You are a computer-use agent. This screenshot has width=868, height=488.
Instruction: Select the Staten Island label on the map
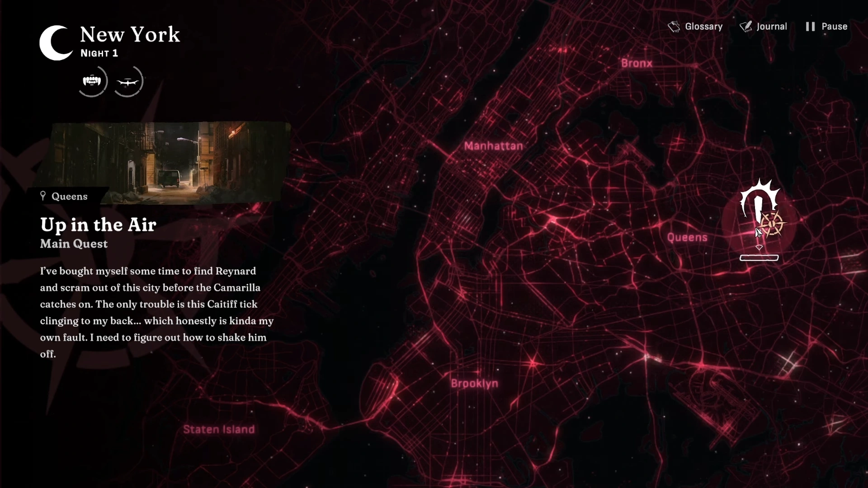[x=219, y=429]
